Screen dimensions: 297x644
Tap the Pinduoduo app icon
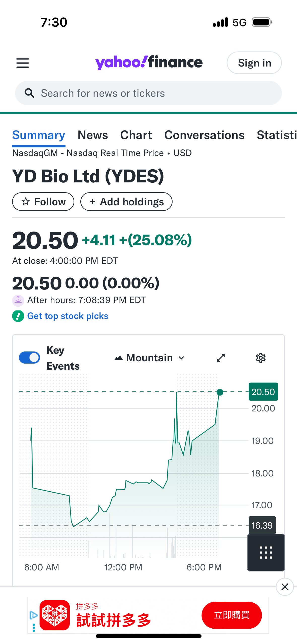coord(55,615)
